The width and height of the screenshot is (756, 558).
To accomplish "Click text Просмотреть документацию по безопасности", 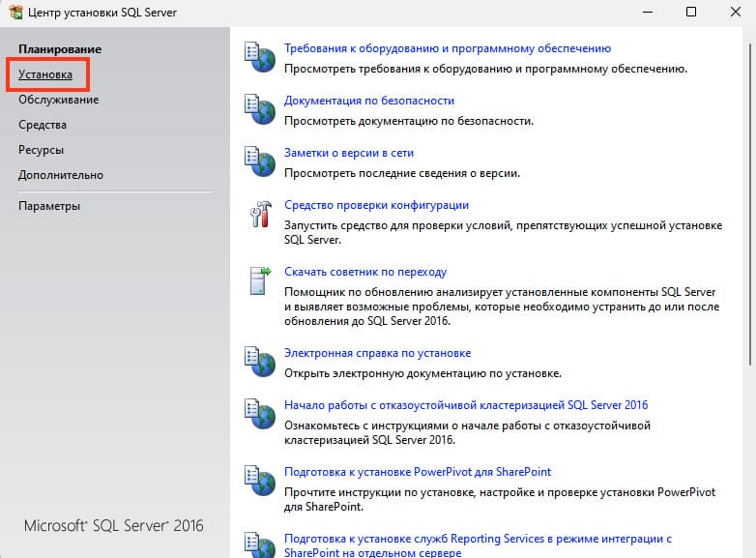I will pos(408,121).
